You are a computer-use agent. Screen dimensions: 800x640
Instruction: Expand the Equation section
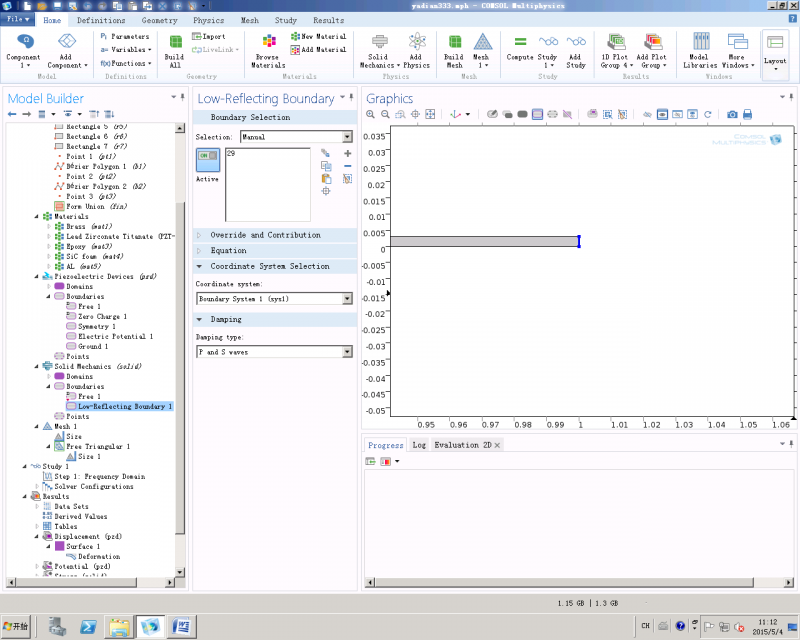tap(228, 251)
